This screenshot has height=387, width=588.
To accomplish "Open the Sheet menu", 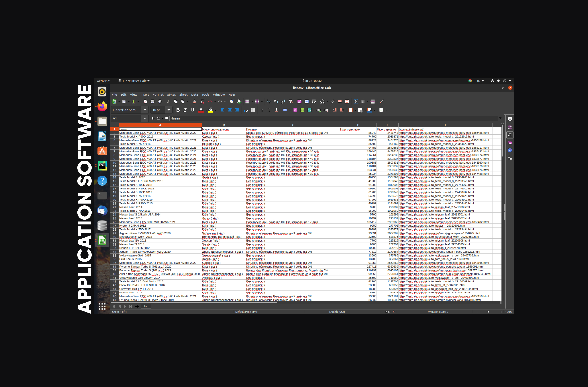I will 183,95.
